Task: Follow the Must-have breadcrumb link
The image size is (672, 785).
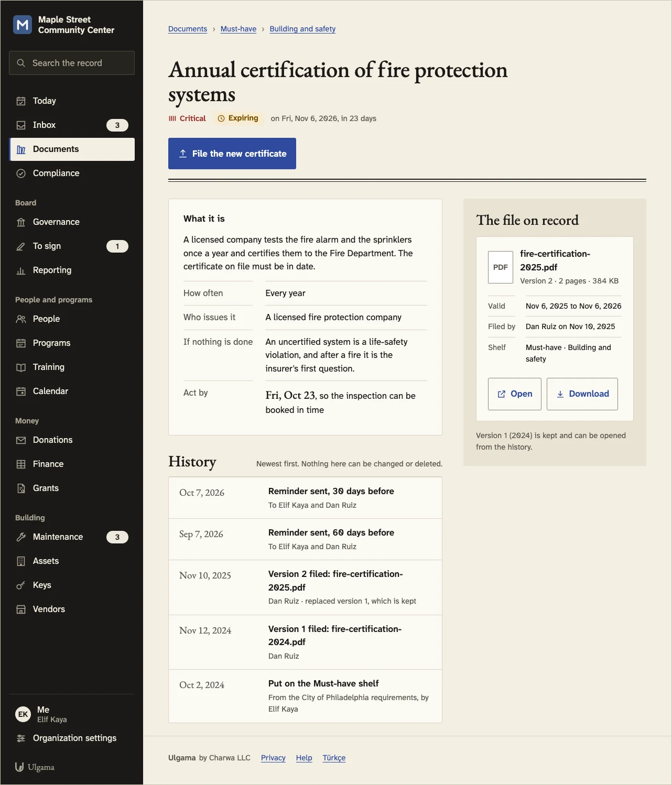Action: [239, 29]
